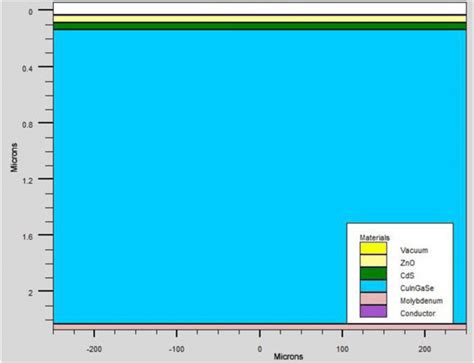Click the pink Molybdenum layer at bottom

260,327
